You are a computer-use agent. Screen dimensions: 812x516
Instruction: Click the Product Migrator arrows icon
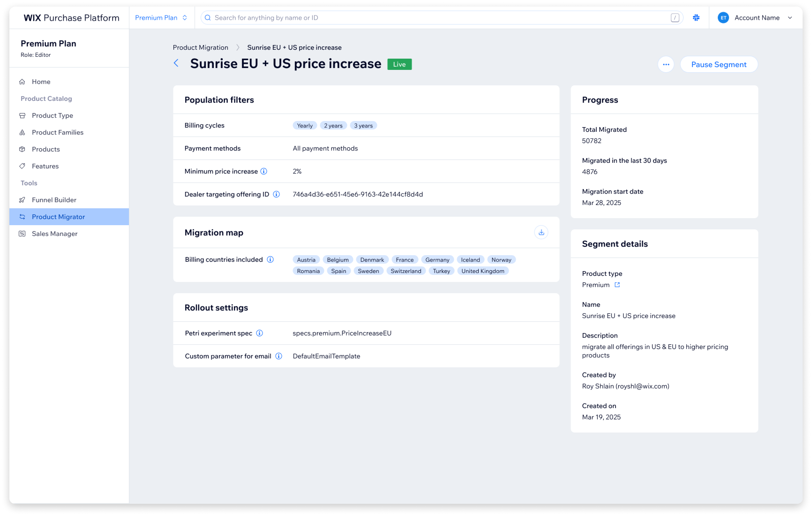22,217
